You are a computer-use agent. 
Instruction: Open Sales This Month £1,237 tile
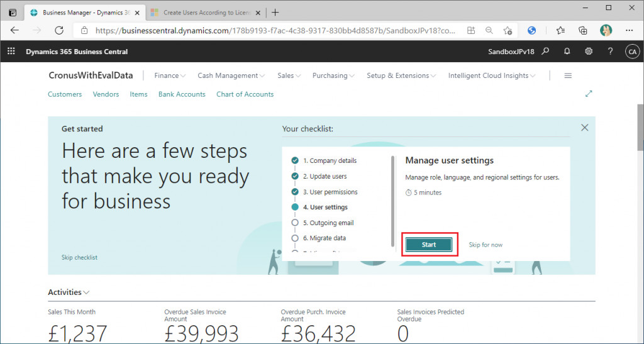77,326
